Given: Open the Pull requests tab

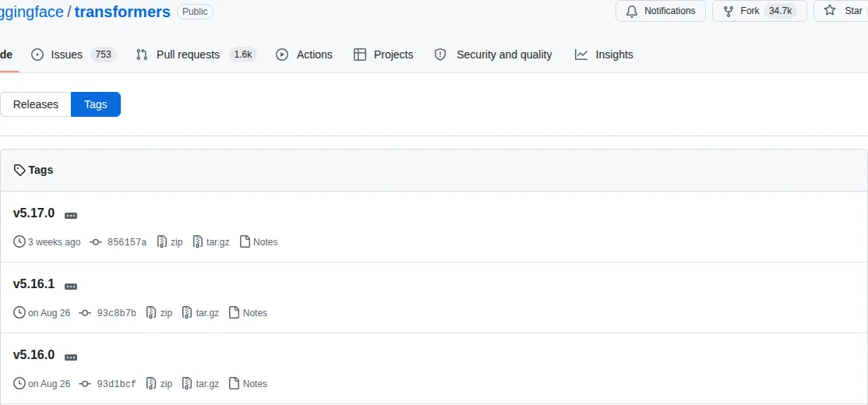Looking at the screenshot, I should [x=196, y=55].
